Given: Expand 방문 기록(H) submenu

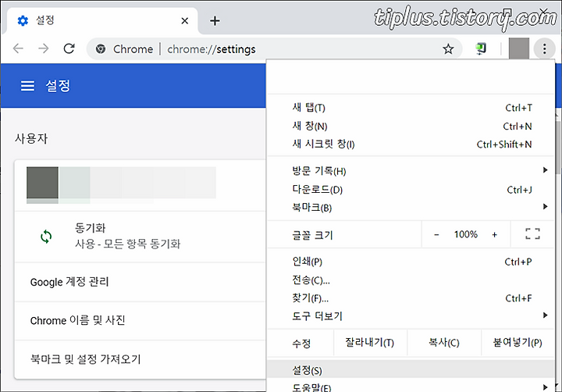Looking at the screenshot, I should point(411,171).
